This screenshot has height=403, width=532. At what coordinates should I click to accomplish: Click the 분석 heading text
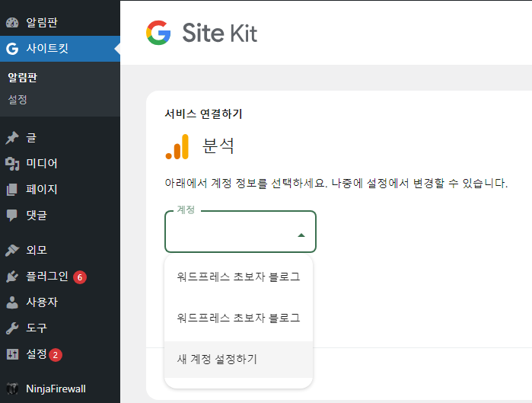(x=218, y=146)
